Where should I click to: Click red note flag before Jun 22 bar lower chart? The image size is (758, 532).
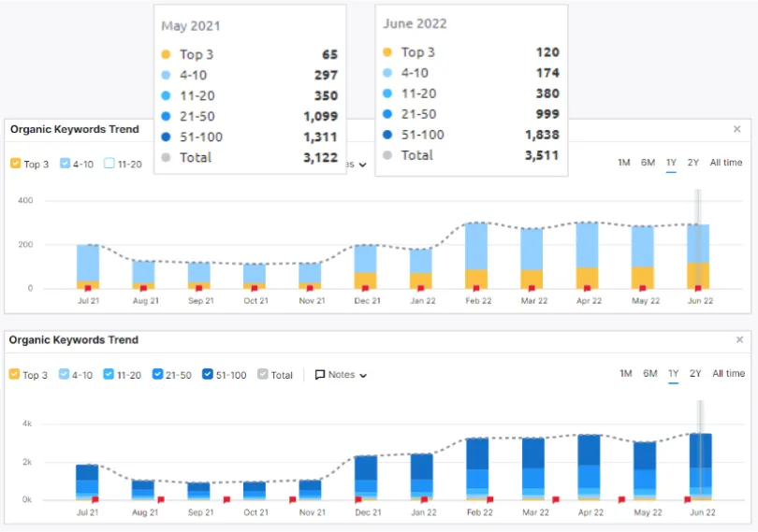[x=688, y=499]
